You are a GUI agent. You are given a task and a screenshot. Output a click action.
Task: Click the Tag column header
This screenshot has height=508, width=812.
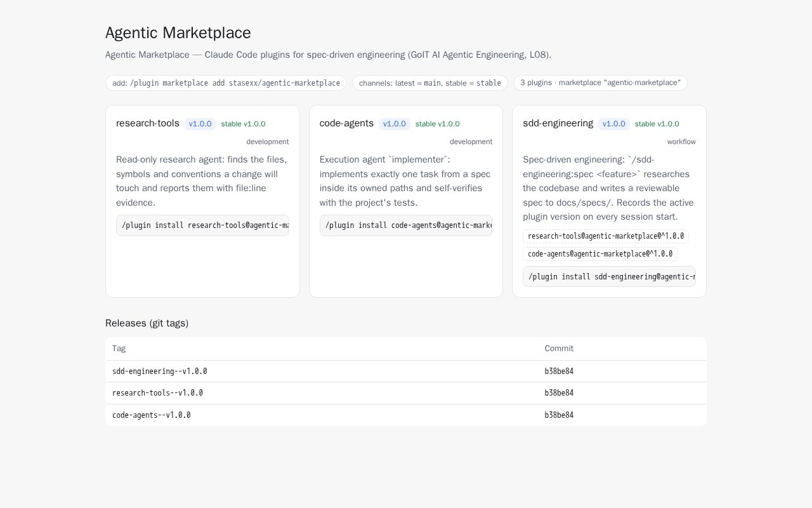pyautogui.click(x=119, y=349)
